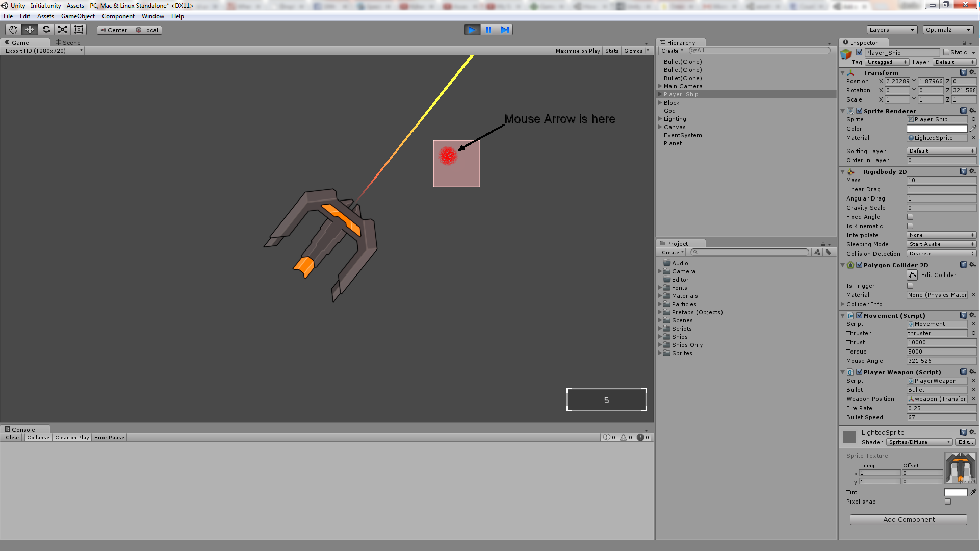Viewport: 980px width, 551px height.
Task: Open Shader Sprites/Diffuse dropdown
Action: (919, 442)
